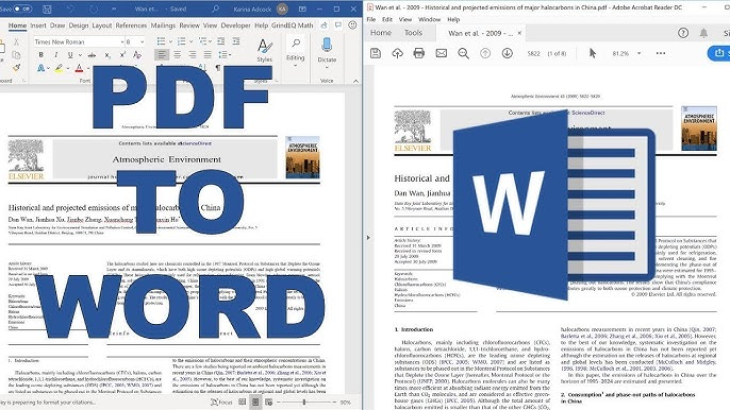730x410 pixels.
Task: Decrease paragraph indent
Action: click(x=221, y=41)
